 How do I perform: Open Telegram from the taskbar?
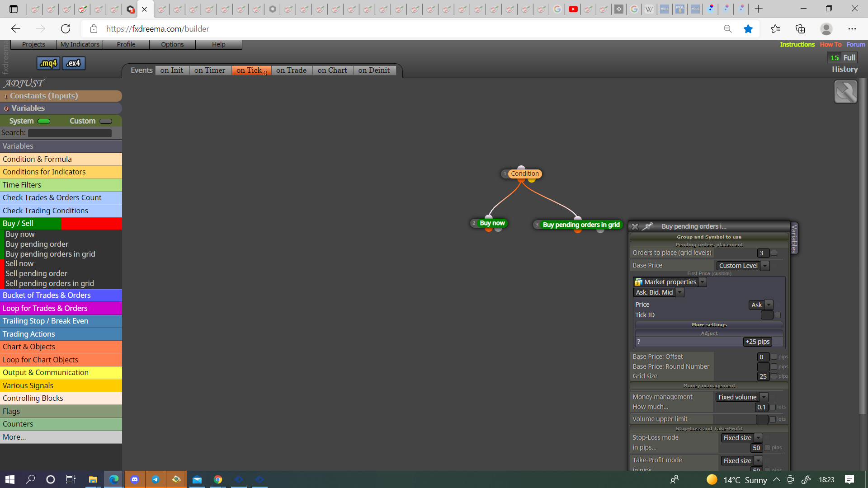[x=156, y=479]
